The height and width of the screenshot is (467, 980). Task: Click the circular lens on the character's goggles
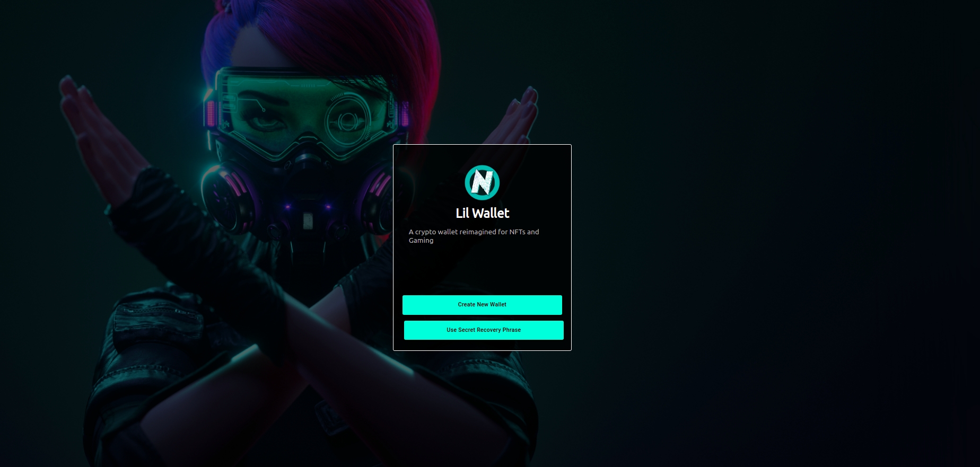pyautogui.click(x=347, y=121)
